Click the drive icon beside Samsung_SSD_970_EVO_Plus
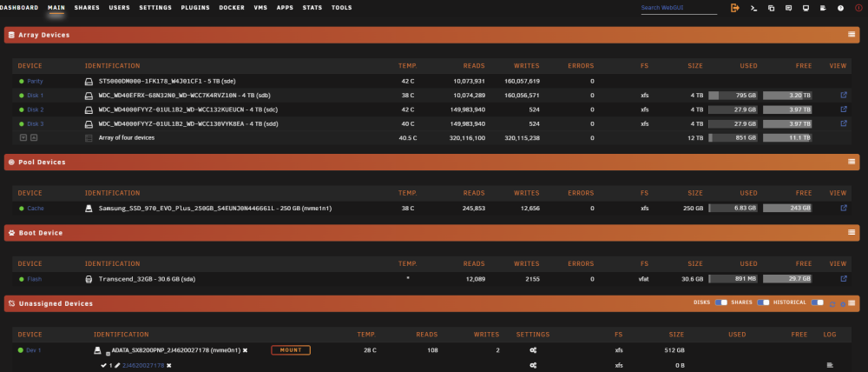This screenshot has width=868, height=372. tap(89, 209)
